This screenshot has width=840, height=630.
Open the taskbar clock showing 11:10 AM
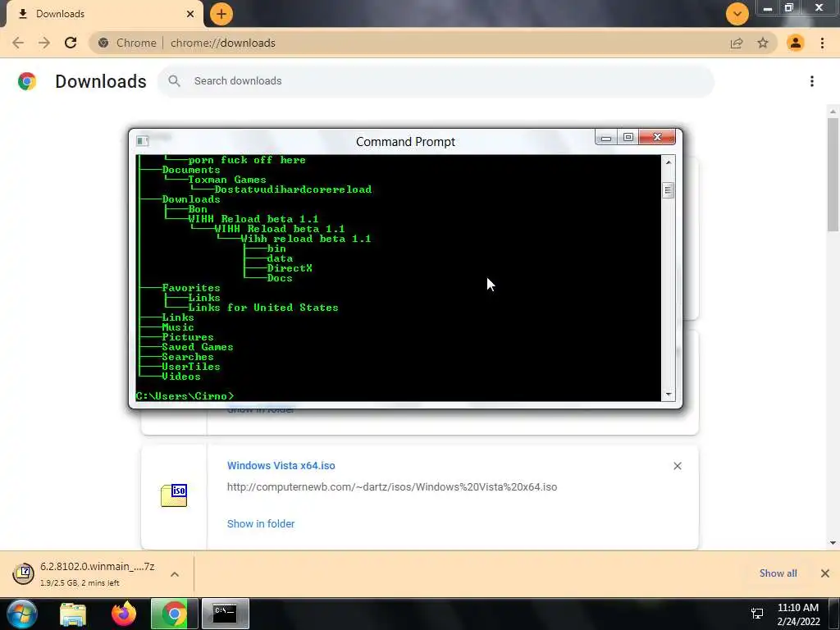(798, 614)
